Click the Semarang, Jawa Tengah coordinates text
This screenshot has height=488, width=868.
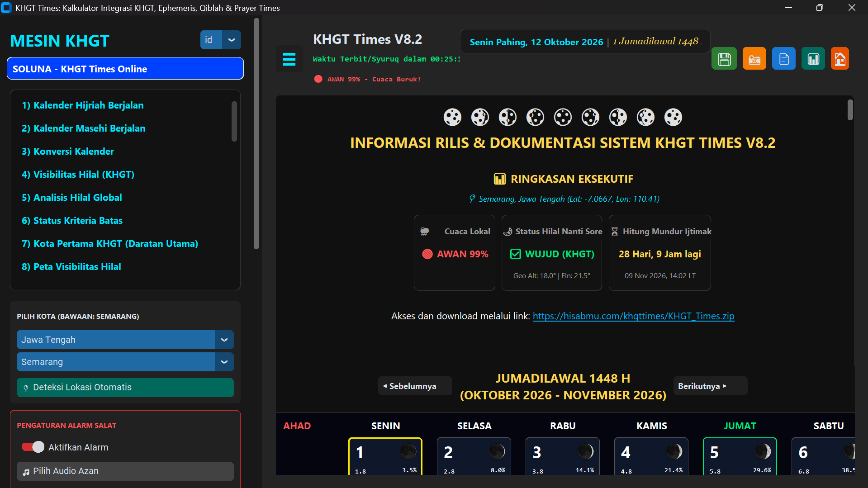click(x=564, y=199)
